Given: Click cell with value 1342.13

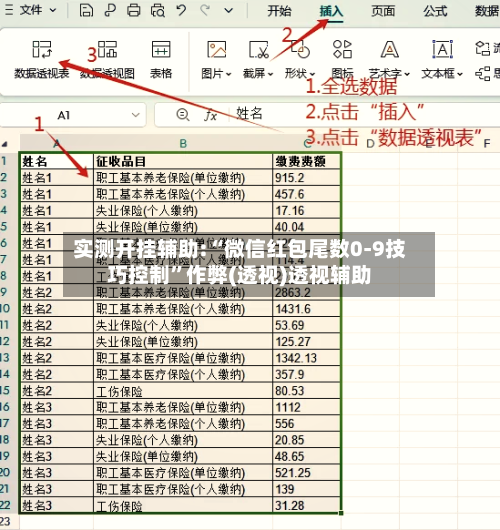Looking at the screenshot, I should (307, 358).
